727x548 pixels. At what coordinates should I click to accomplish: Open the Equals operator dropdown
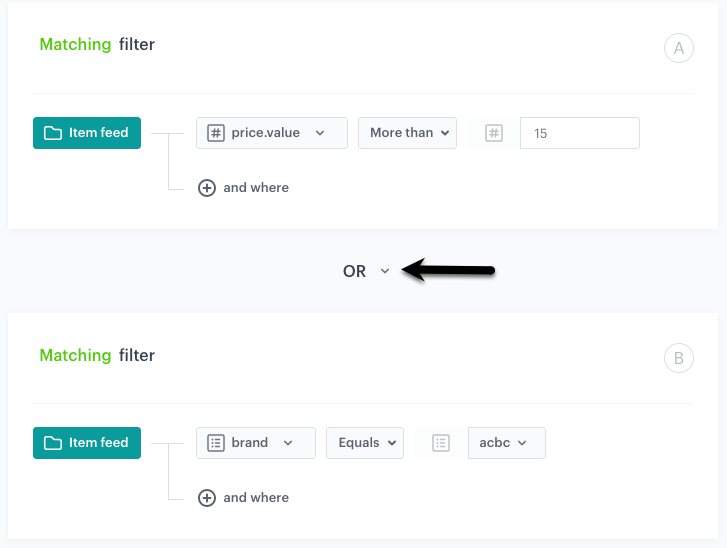364,443
